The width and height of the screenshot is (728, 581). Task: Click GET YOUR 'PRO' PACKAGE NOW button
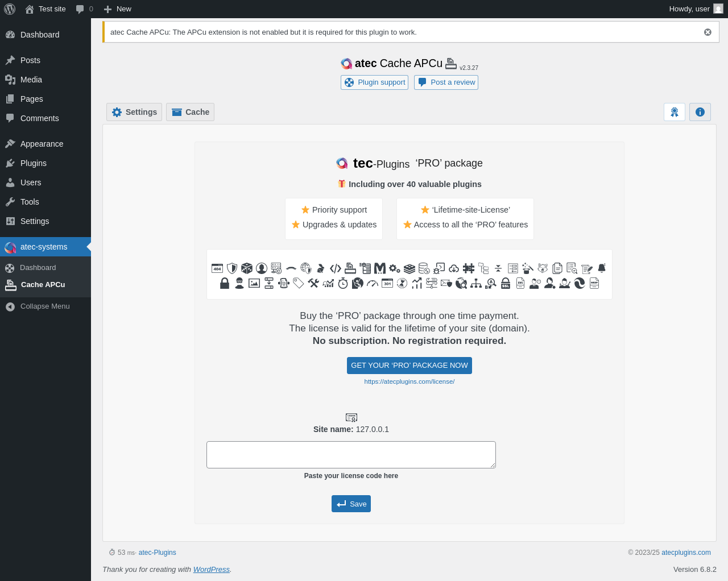pyautogui.click(x=409, y=366)
